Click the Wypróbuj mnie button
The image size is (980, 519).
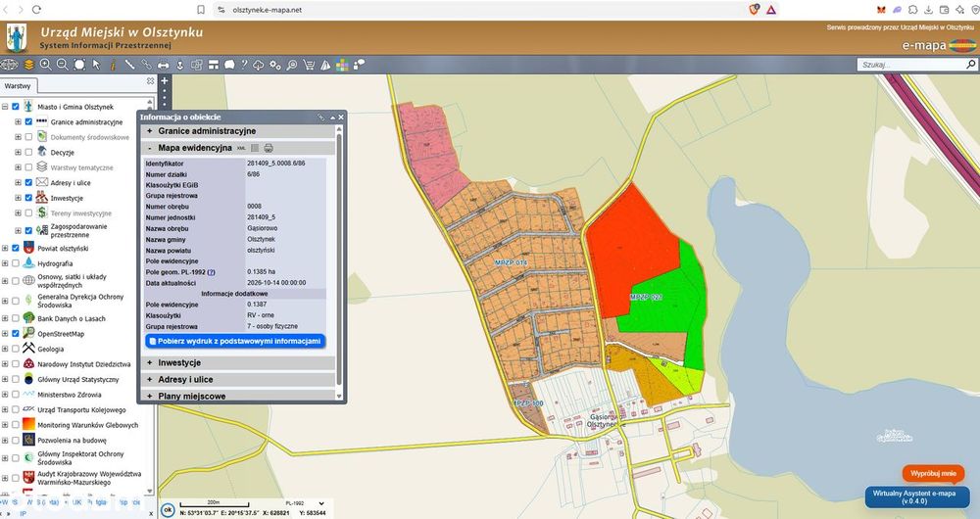933,473
